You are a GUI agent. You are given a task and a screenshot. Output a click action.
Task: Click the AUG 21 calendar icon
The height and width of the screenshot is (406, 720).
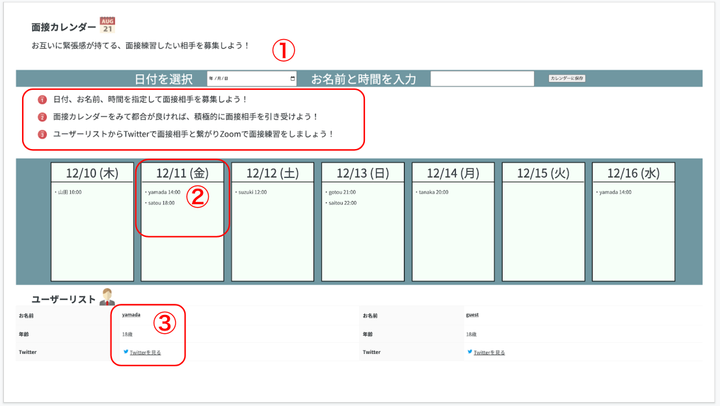point(107,25)
